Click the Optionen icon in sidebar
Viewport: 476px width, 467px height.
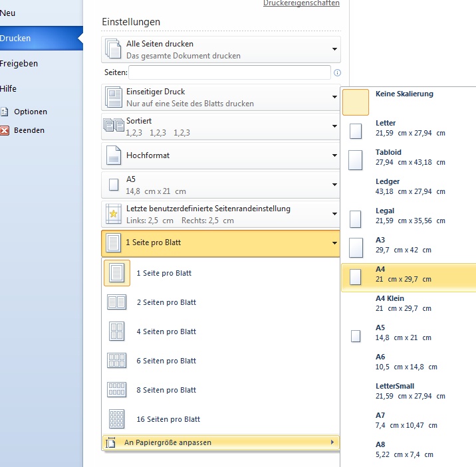[x=4, y=112]
